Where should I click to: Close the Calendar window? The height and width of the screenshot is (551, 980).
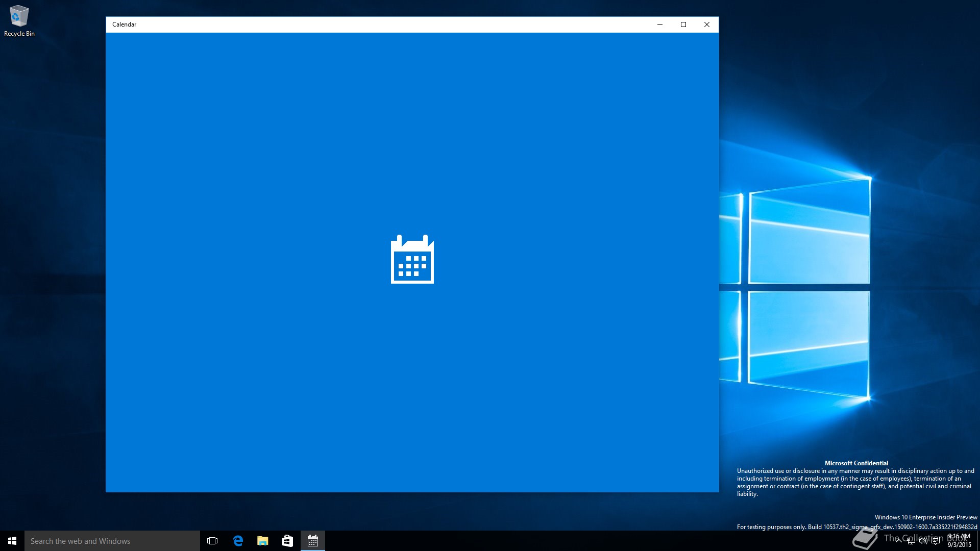pyautogui.click(x=707, y=24)
